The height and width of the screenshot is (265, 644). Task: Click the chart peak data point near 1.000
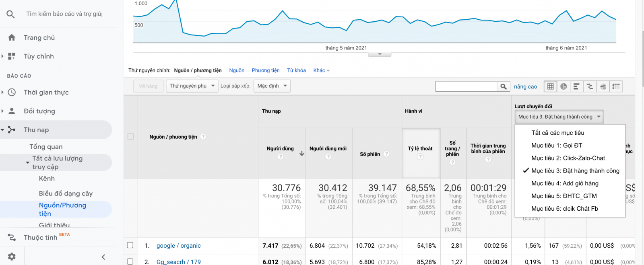click(x=175, y=1)
